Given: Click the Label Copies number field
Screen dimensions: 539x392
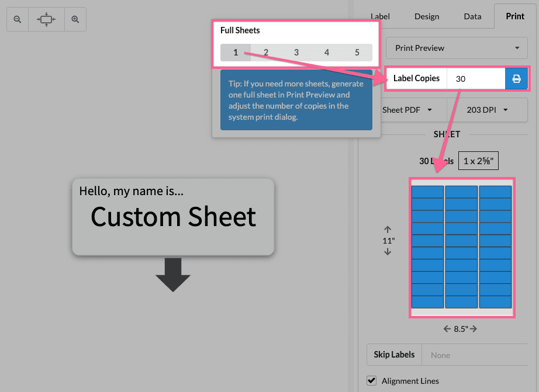Looking at the screenshot, I should point(475,79).
